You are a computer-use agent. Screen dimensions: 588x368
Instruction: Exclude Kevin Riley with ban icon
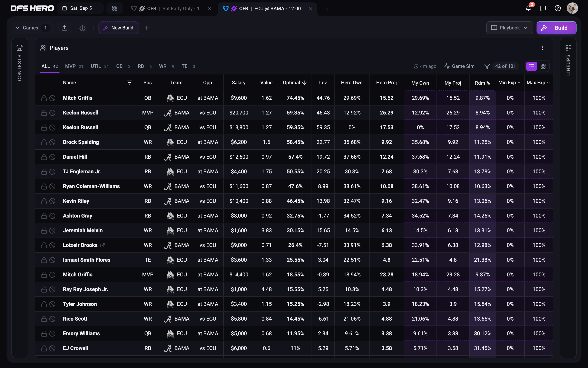(x=52, y=201)
